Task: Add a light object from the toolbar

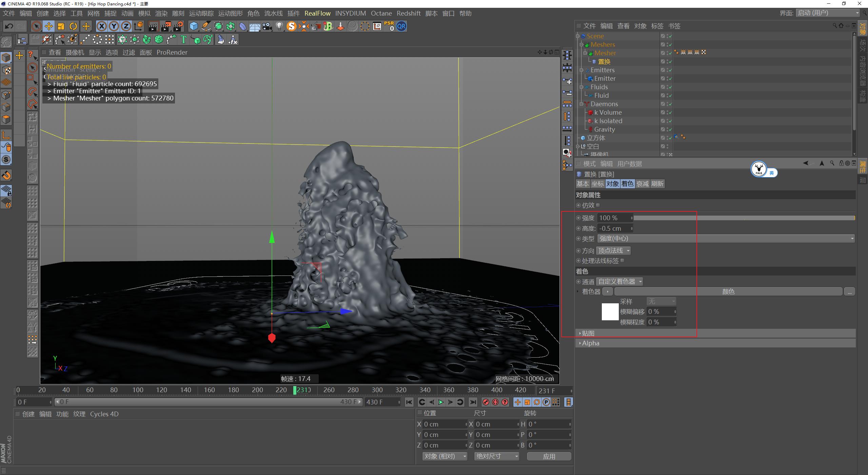Action: tap(279, 26)
